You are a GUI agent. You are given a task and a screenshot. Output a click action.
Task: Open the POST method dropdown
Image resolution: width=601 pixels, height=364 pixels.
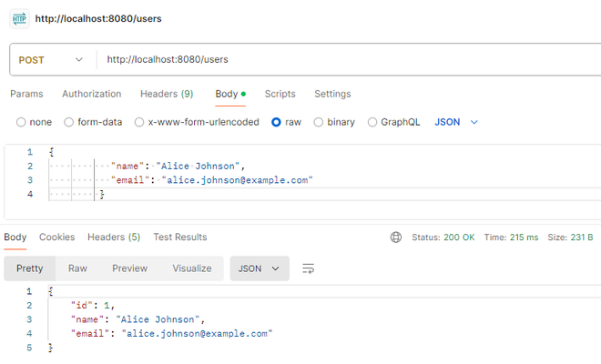51,60
